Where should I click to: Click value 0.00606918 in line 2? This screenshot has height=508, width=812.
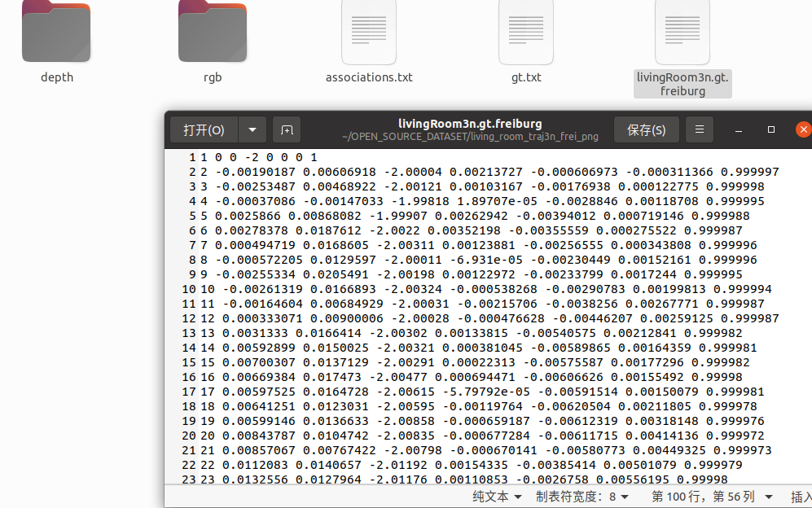pos(340,172)
